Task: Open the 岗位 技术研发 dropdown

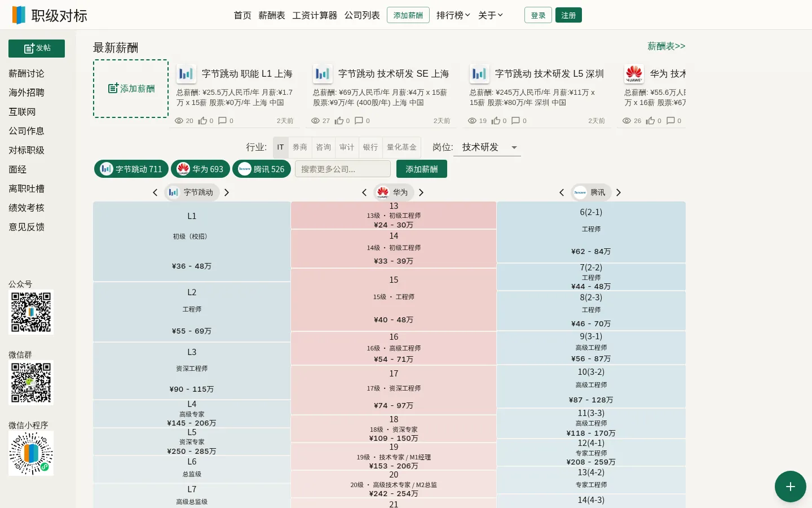Action: (x=487, y=147)
